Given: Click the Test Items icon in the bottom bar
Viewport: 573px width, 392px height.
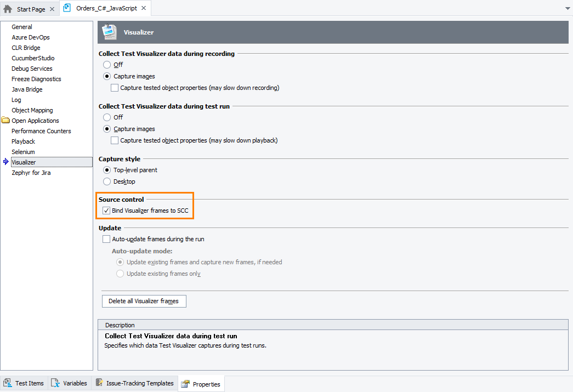Looking at the screenshot, I should point(8,383).
